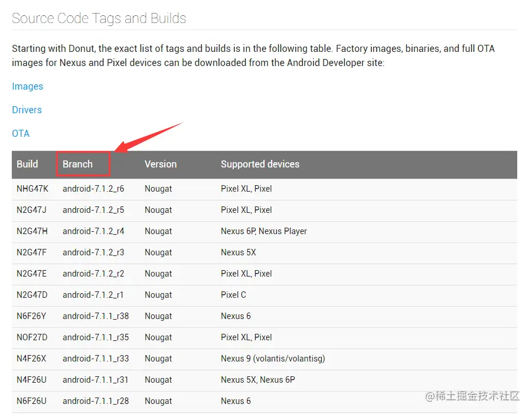Open the Images link
This screenshot has height=414, width=532.
pyautogui.click(x=28, y=86)
